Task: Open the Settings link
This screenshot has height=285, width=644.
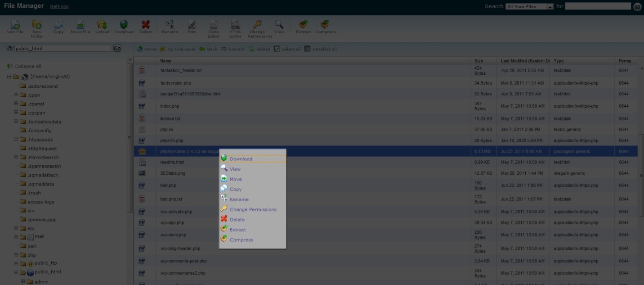Action: click(x=59, y=7)
